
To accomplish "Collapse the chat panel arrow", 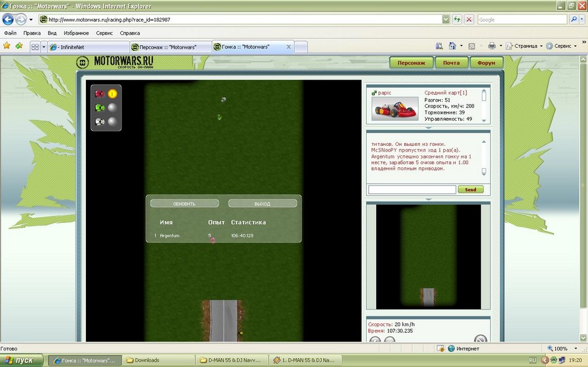I will (x=428, y=199).
